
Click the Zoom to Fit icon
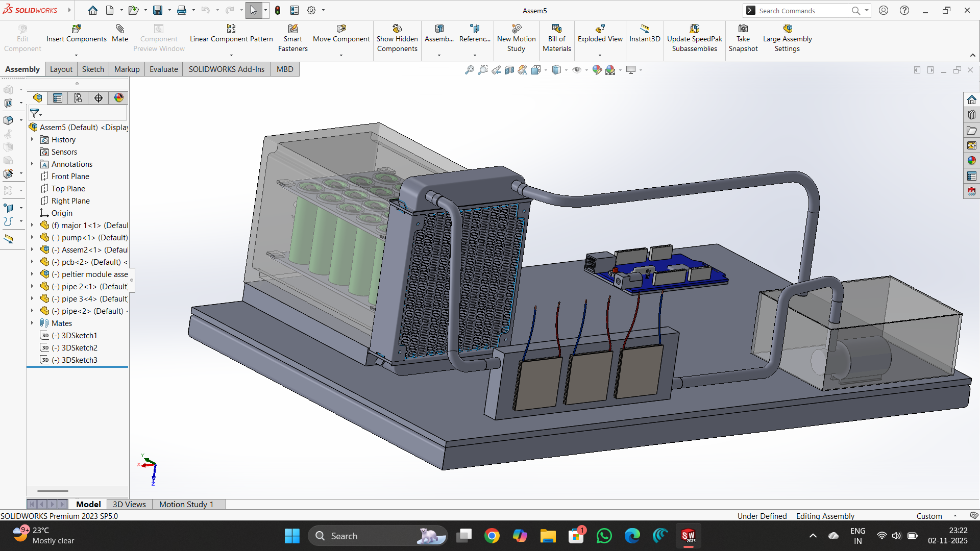tap(469, 70)
